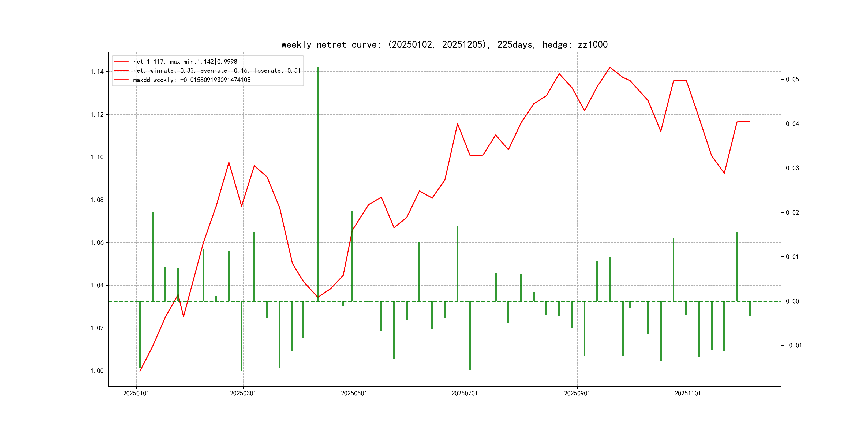Click the right endpoint of red curve
868x434 pixels.
click(x=750, y=121)
